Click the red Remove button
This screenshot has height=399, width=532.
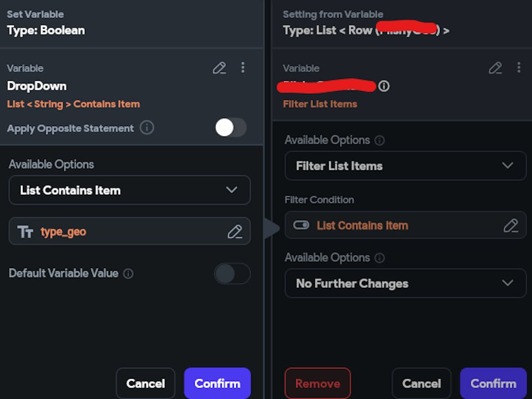pos(318,383)
